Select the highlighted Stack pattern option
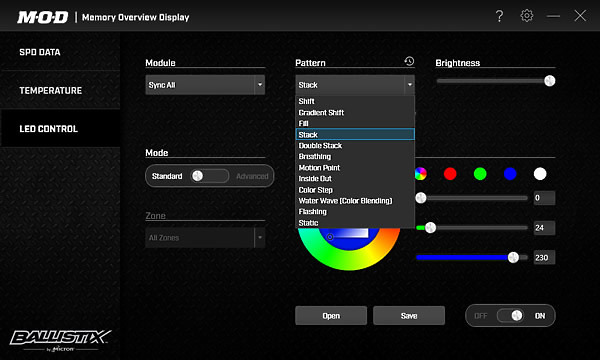This screenshot has width=600, height=360. [355, 134]
